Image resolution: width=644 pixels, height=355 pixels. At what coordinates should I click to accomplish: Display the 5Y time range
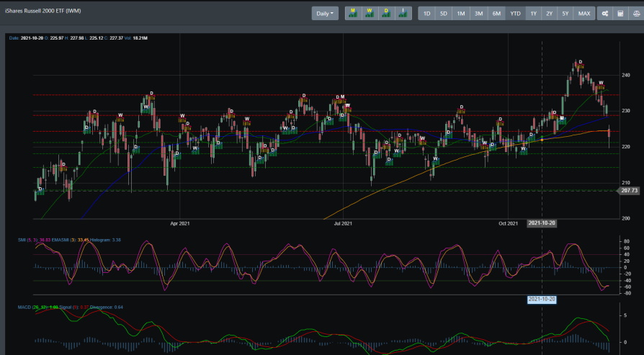coord(565,13)
